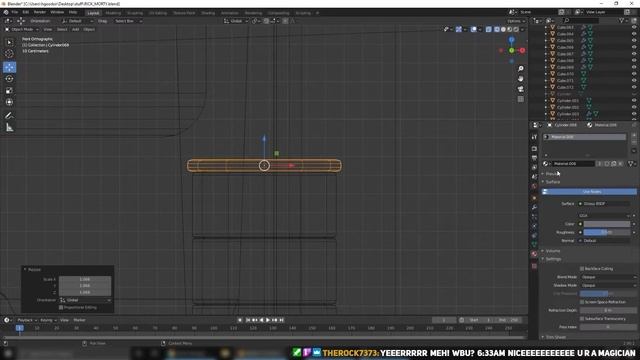
Task: Enable Subsurface Translucency checkbox
Action: coord(582,319)
